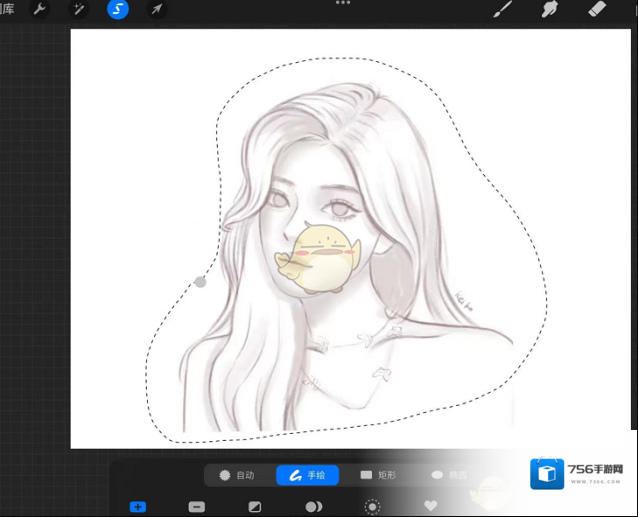
Task: Switch to Ellipse selection mode
Action: pyautogui.click(x=449, y=475)
